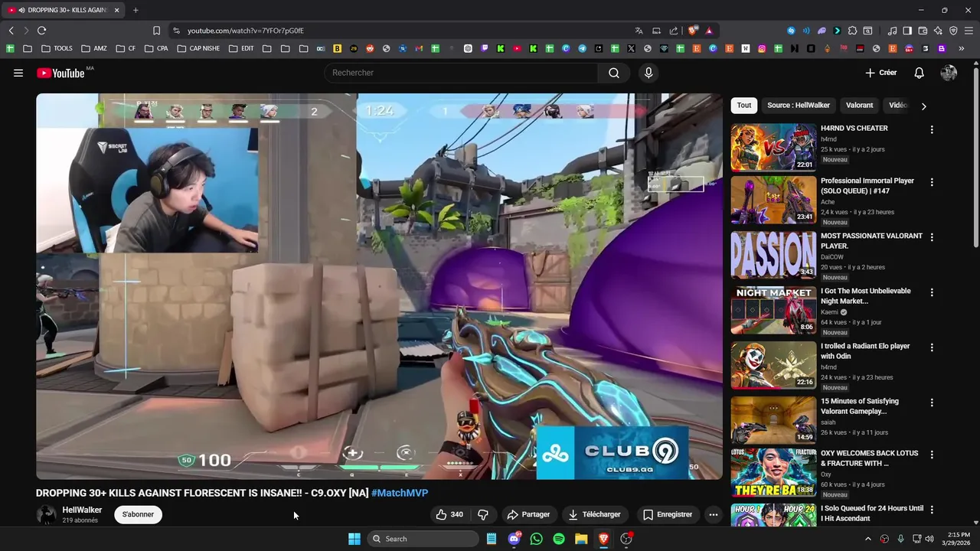Click the Enregistrer save button
Screen dimensions: 980x551
(668, 514)
